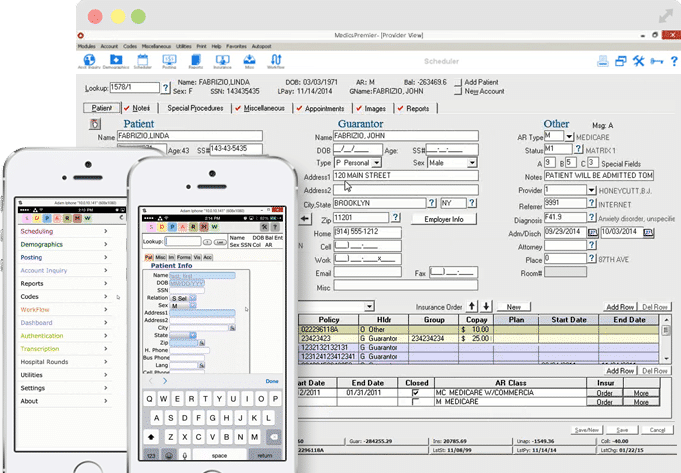Open the Posting toolbar icon
Image resolution: width=681 pixels, height=473 pixels.
169,61
